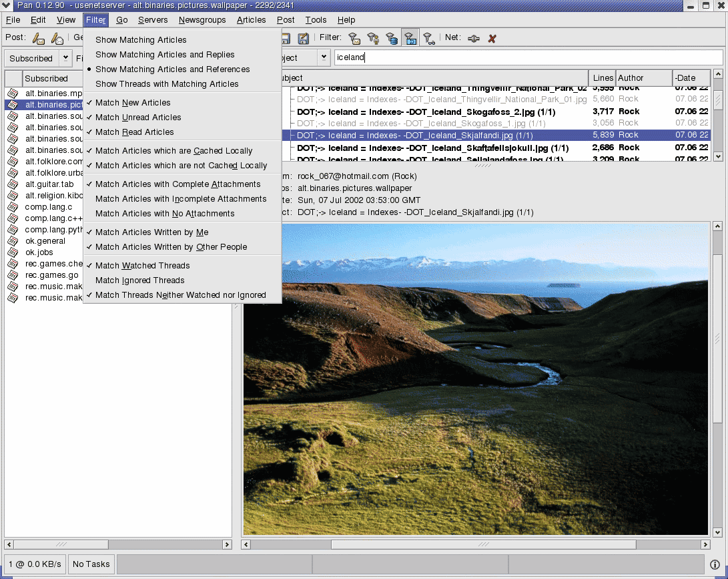Toggle the funnel with disks cached filter icon
The height and width of the screenshot is (579, 728).
point(392,38)
